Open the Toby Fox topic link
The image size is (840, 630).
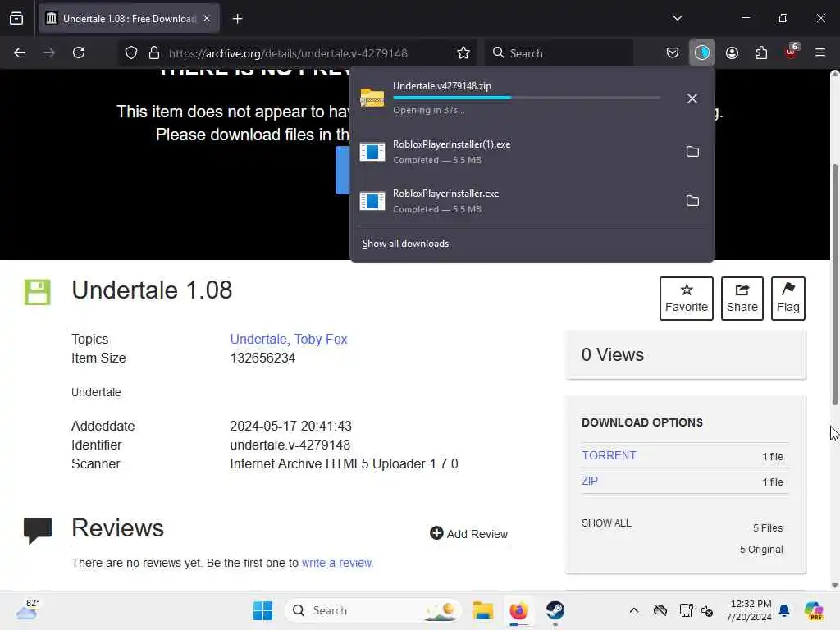click(321, 339)
